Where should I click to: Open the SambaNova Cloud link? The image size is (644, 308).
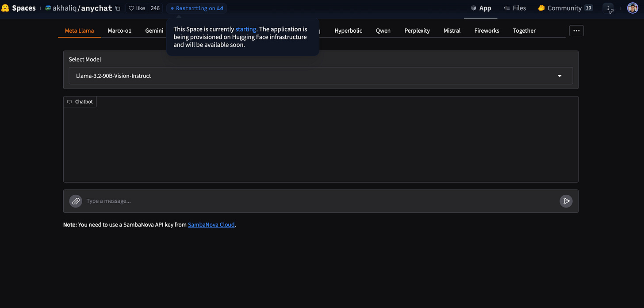coord(211,225)
